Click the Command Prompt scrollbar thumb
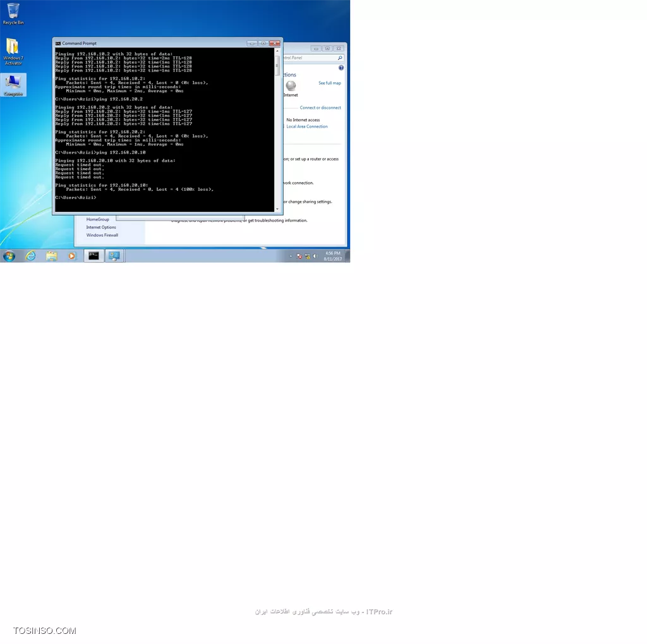 pyautogui.click(x=277, y=65)
